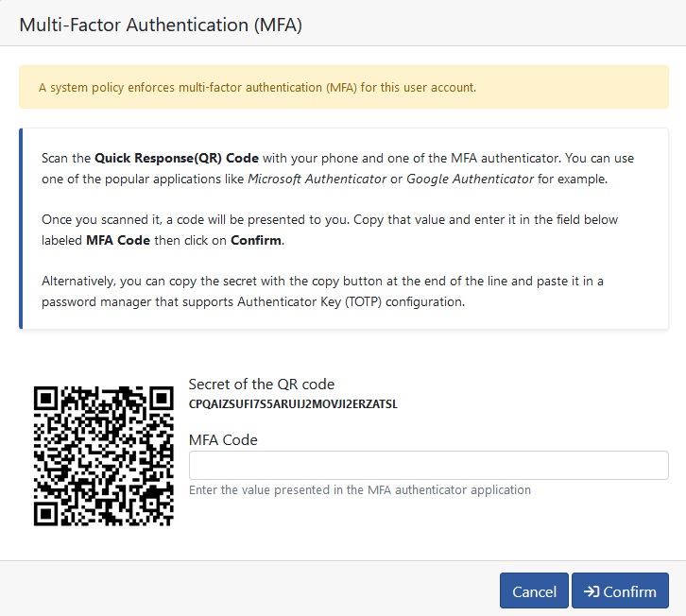Click the QR code bottom-left finder square
Screen dimensions: 686x616
[x=46, y=514]
